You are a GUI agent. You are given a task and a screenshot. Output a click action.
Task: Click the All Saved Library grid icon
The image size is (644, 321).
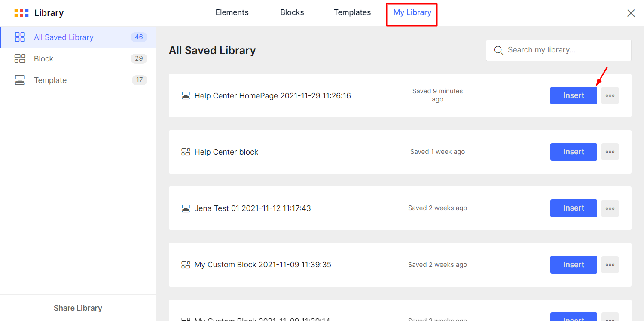tap(20, 37)
